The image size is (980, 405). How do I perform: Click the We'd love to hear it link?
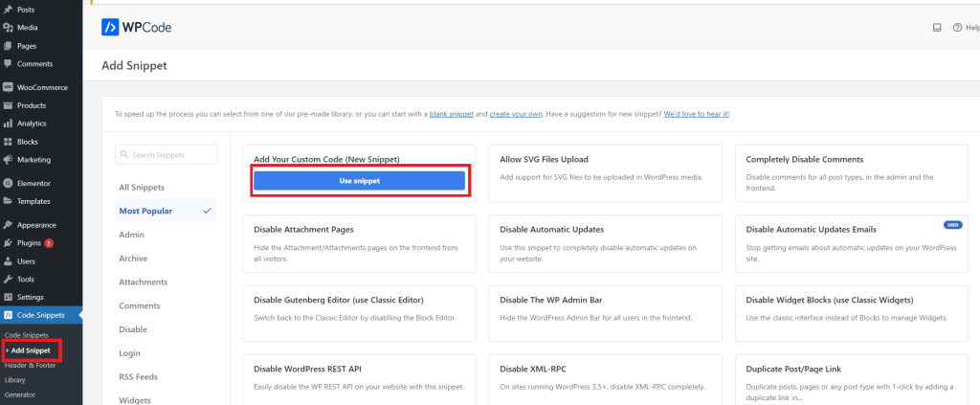click(697, 114)
